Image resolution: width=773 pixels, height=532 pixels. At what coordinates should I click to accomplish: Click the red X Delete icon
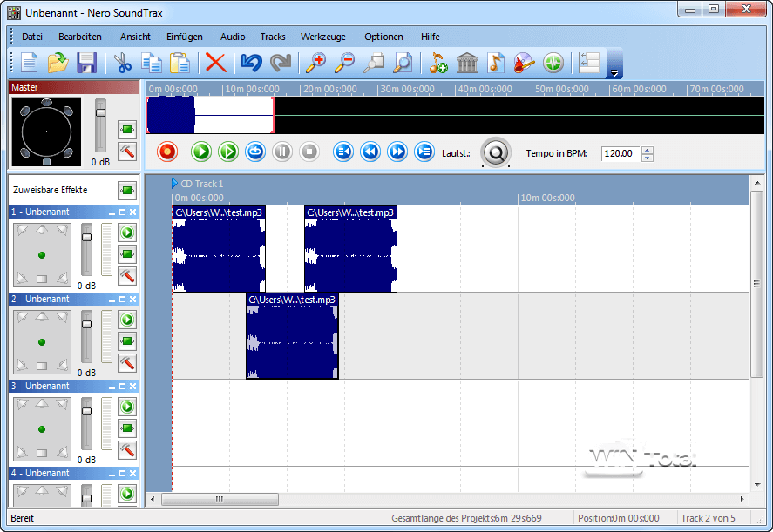(215, 63)
